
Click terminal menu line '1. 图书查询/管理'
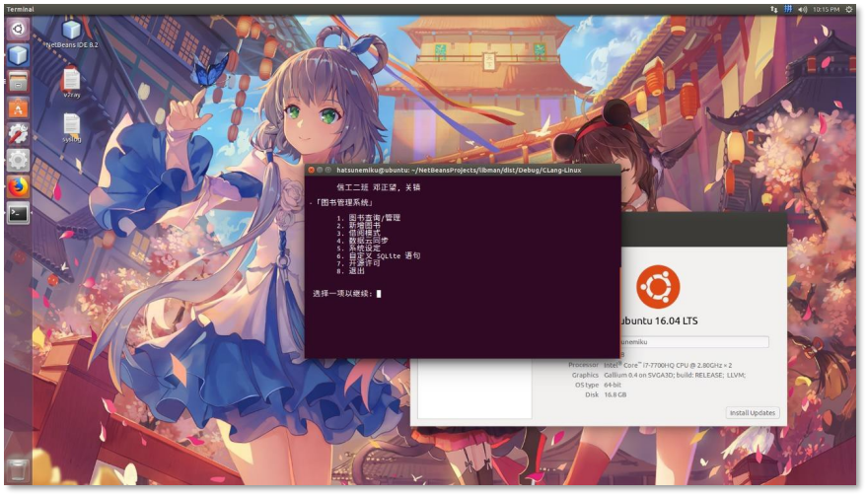368,218
